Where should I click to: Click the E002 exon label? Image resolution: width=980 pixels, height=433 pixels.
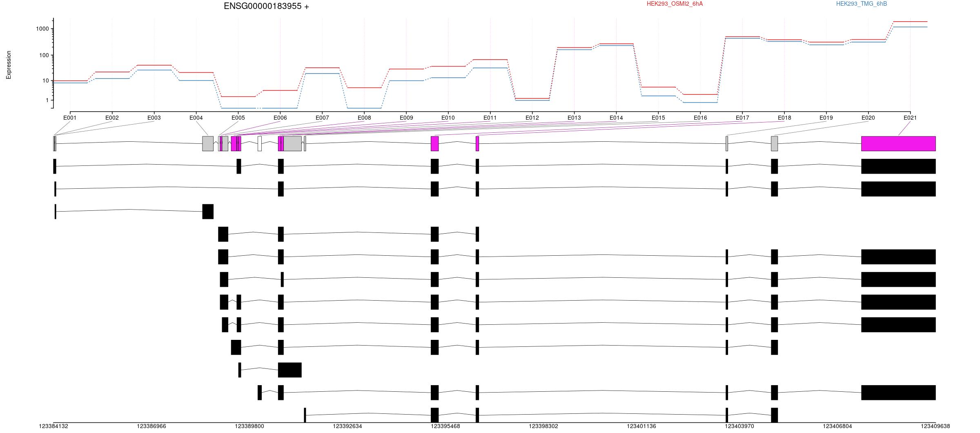click(x=112, y=118)
